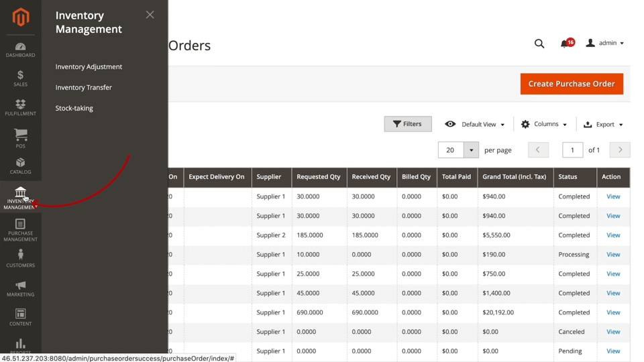
Task: Open the Fulfillment sidebar section
Action: point(20,107)
